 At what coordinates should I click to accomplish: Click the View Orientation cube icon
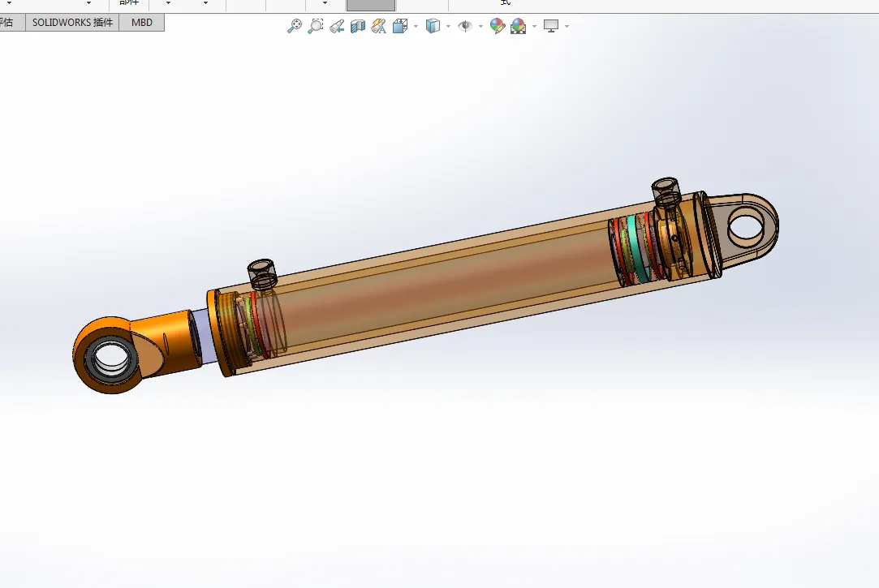pos(400,26)
